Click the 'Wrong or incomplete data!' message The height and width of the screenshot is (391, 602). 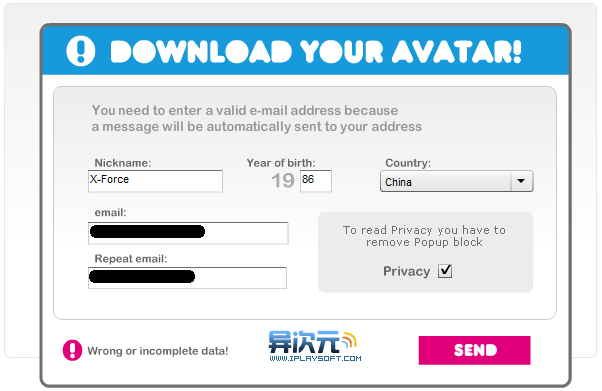(x=158, y=351)
